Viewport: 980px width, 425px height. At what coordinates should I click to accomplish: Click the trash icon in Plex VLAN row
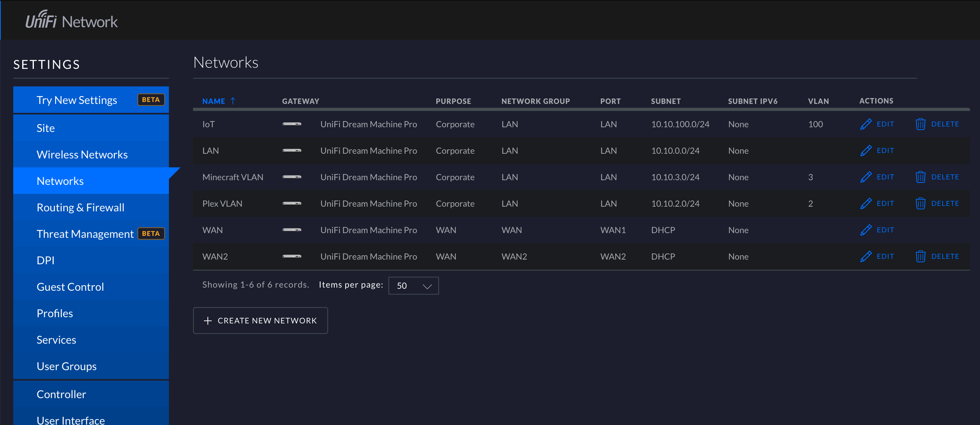click(920, 204)
